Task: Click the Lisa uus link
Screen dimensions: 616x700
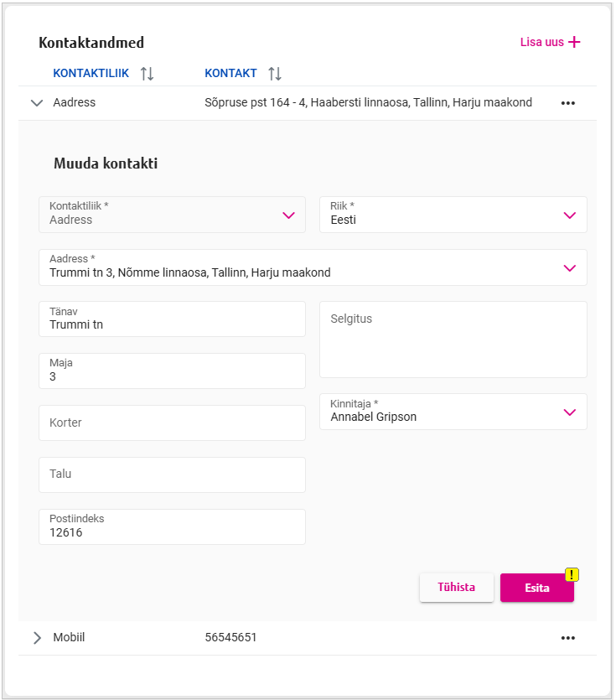Action: tap(550, 42)
